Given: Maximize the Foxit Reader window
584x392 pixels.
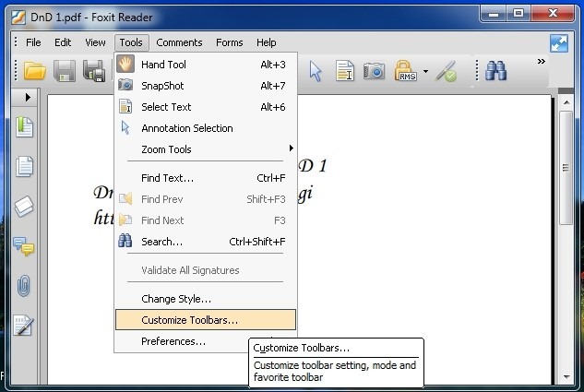Looking at the screenshot, I should (518, 14).
